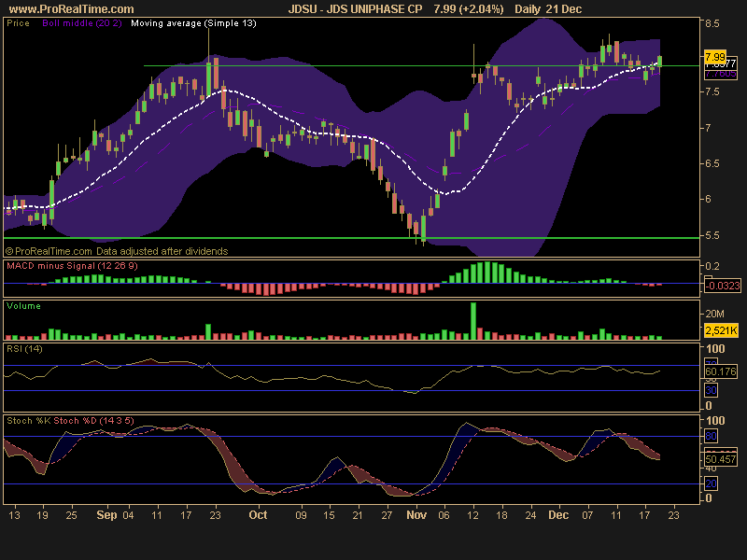Click the 13 date label on axis

(14, 515)
